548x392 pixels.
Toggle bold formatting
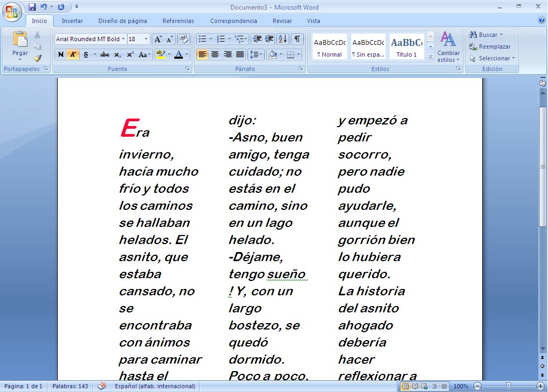[60, 54]
